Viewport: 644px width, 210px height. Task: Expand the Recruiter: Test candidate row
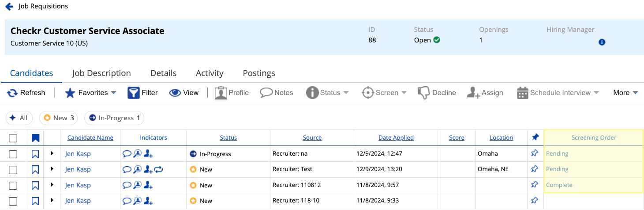tap(52, 169)
